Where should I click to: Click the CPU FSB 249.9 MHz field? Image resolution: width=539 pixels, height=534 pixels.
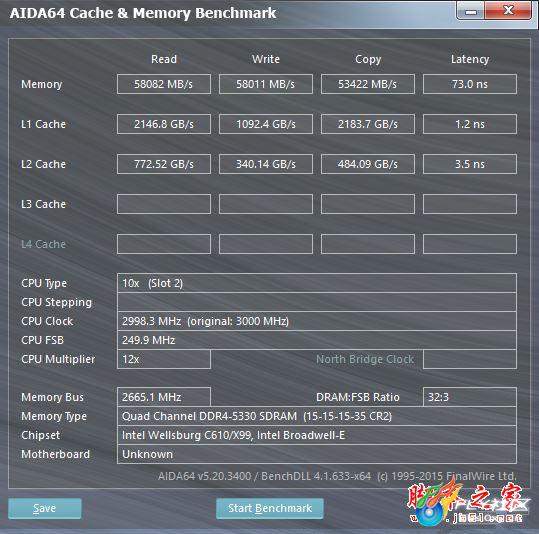pyautogui.click(x=317, y=340)
